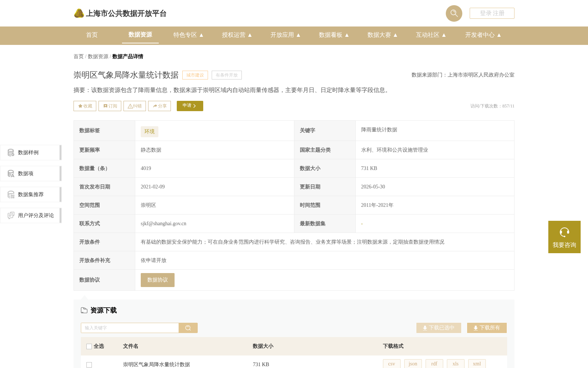
Task: Click the 我要咨询 headset button
Action: point(564,237)
